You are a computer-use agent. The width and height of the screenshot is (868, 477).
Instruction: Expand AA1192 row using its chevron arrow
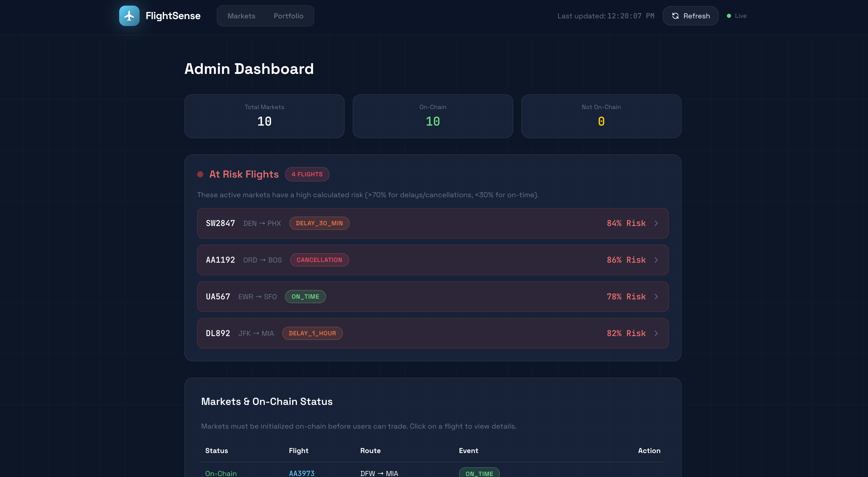click(x=656, y=260)
